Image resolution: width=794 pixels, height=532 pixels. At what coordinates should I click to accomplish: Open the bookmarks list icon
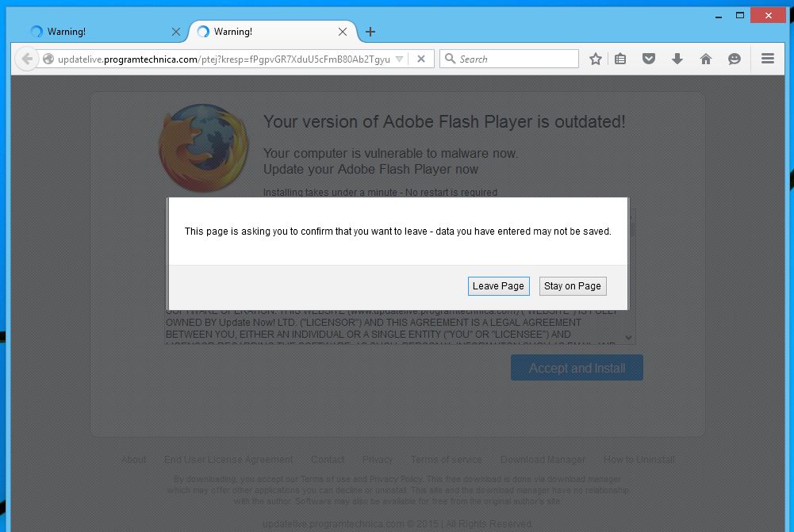620,59
